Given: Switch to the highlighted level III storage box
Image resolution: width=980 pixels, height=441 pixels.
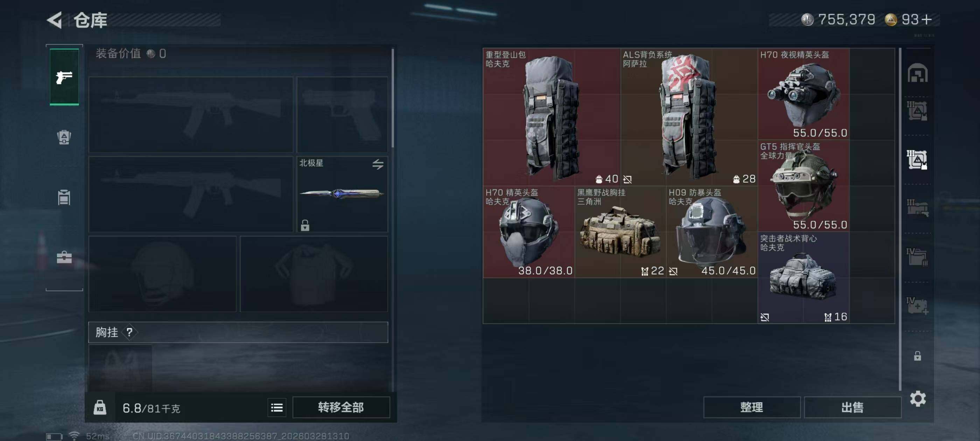Looking at the screenshot, I should point(917,159).
